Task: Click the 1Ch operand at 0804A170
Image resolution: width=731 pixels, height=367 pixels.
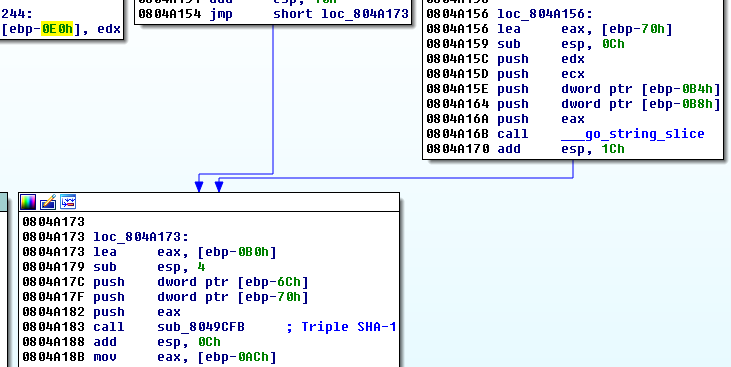Action: tap(613, 148)
